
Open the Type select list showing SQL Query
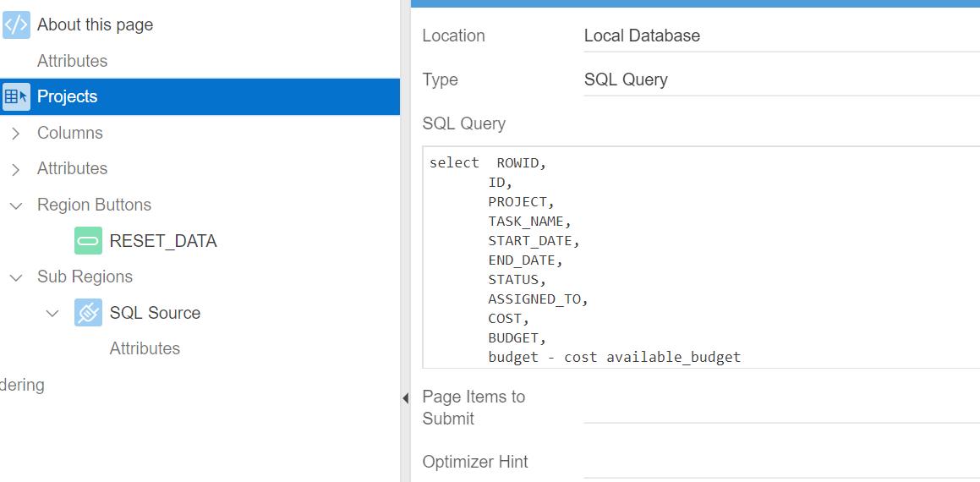click(781, 80)
